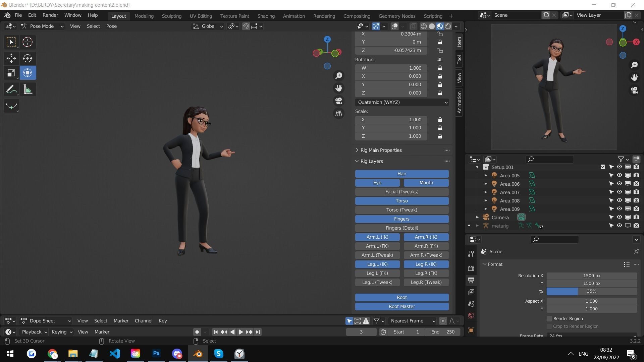Open the Quaternion (WXYZ) rotation mode dropdown
The width and height of the screenshot is (644, 362).
click(402, 102)
